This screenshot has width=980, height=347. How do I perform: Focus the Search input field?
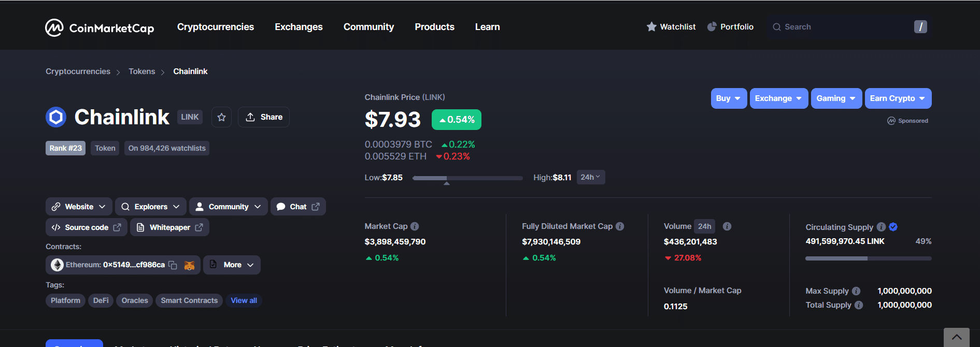coord(848,27)
